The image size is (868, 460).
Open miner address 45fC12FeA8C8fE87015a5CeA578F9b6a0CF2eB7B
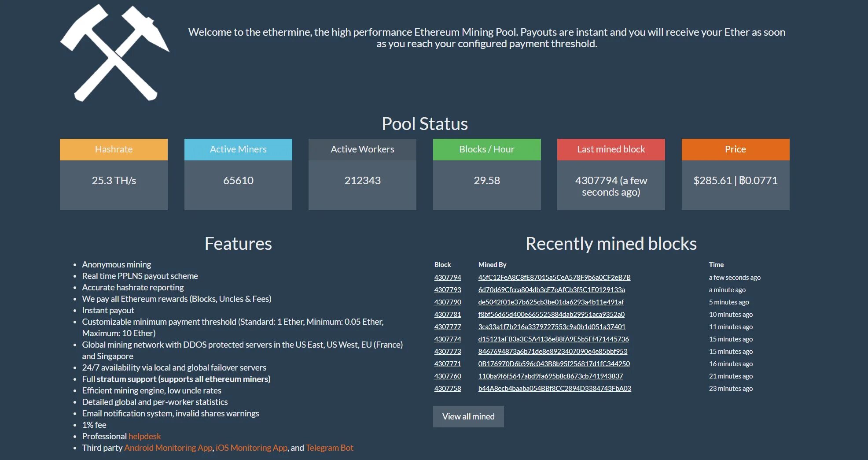pos(554,278)
